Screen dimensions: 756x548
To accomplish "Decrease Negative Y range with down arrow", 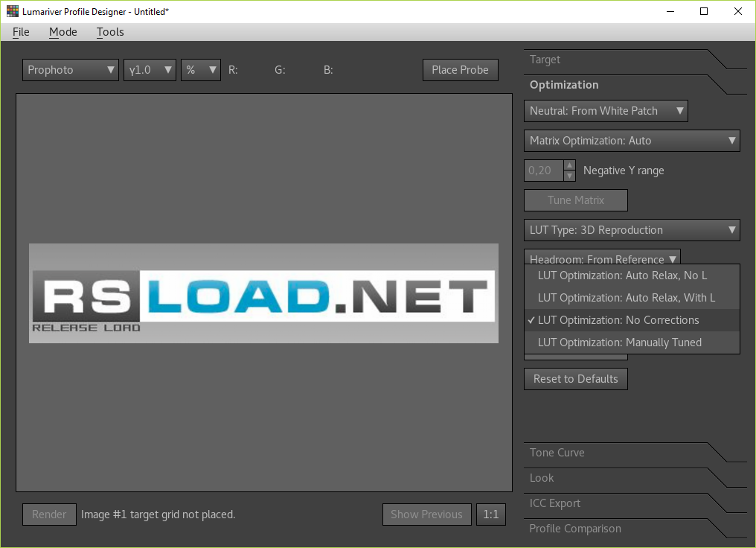I will pos(569,176).
